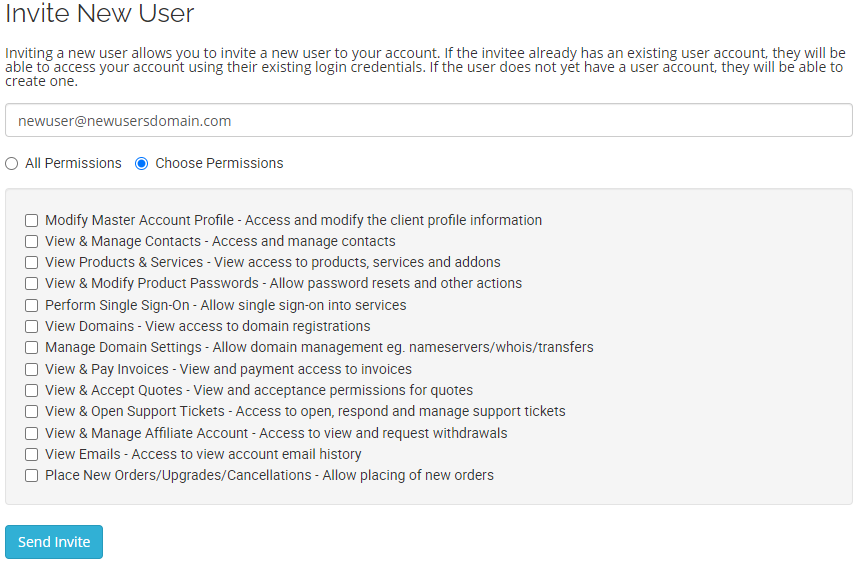Enable Place New Orders/Upgrades/Cancellations permission

(x=32, y=476)
